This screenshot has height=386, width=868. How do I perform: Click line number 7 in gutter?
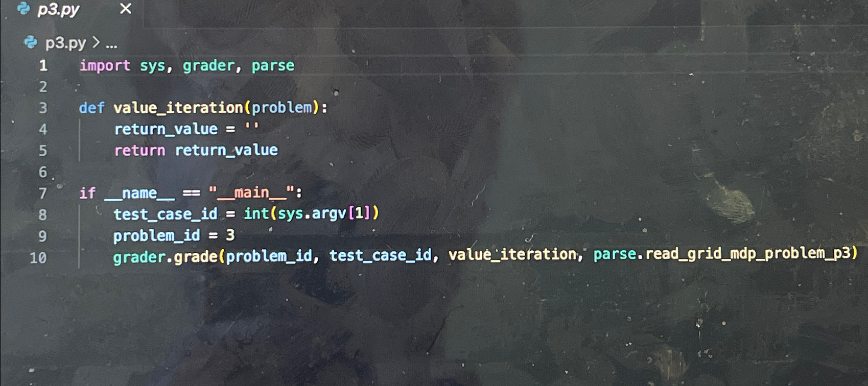pos(43,194)
